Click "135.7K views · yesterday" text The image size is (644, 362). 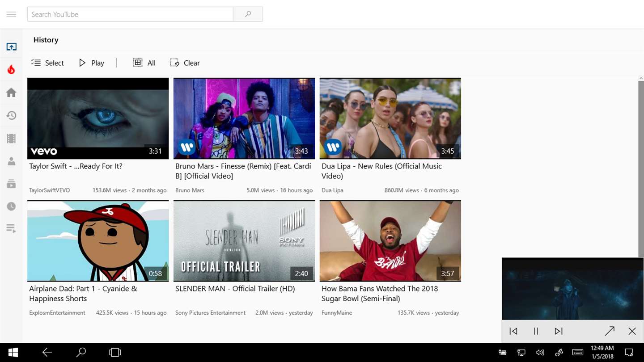[x=428, y=313]
